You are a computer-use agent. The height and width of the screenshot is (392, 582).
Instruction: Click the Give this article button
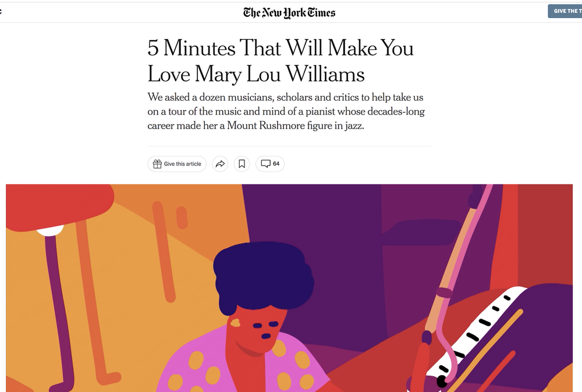pyautogui.click(x=177, y=164)
